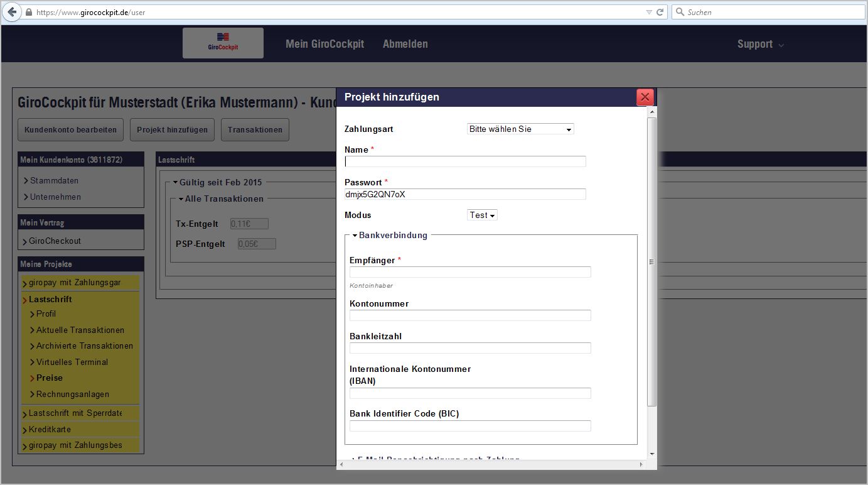
Task: Click the URL history dropdown arrow
Action: (x=649, y=12)
